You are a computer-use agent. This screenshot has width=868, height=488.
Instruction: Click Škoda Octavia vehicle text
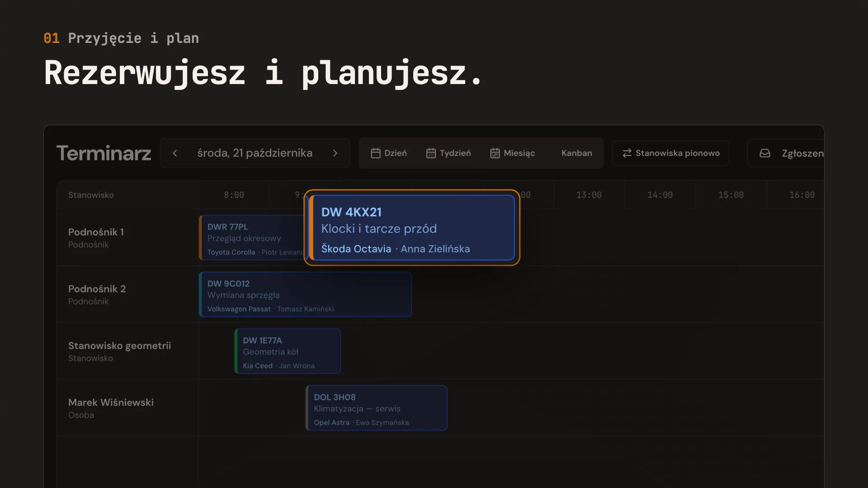click(x=356, y=249)
